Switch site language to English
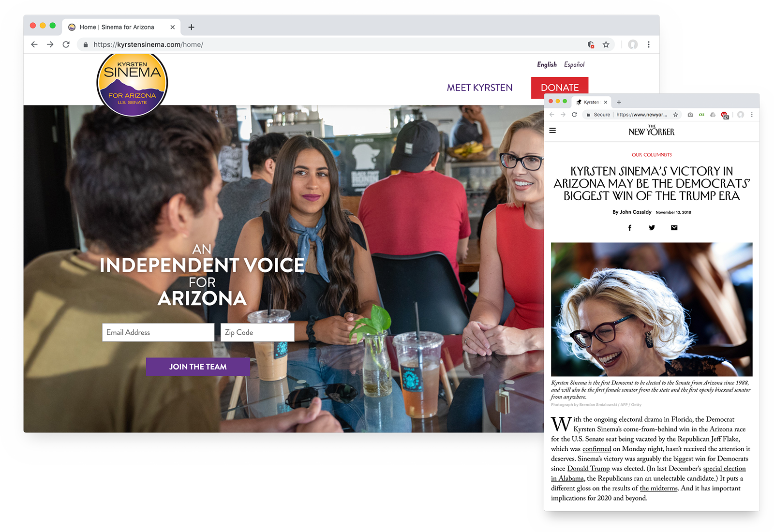 (x=547, y=64)
